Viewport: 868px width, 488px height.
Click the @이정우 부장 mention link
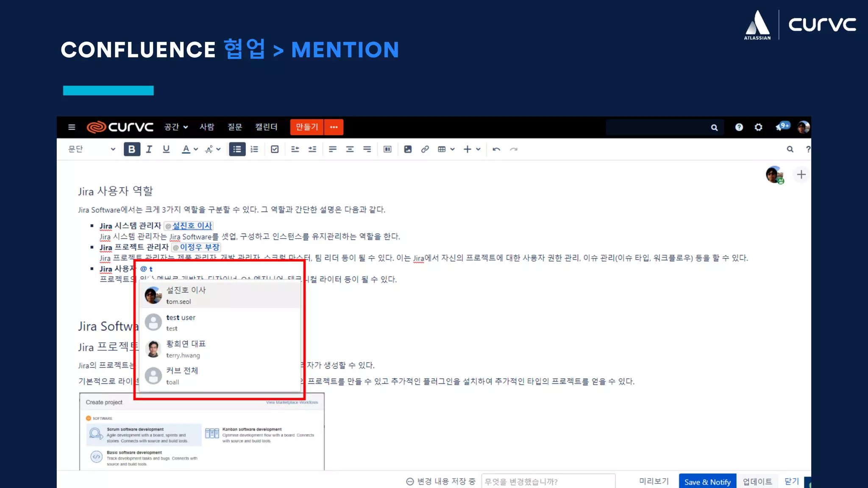[196, 247]
